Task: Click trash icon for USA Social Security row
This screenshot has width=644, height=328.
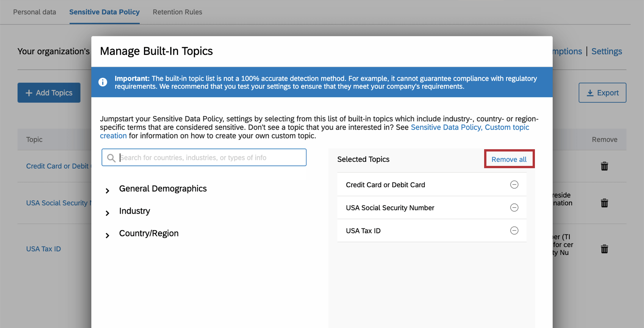Action: point(604,203)
